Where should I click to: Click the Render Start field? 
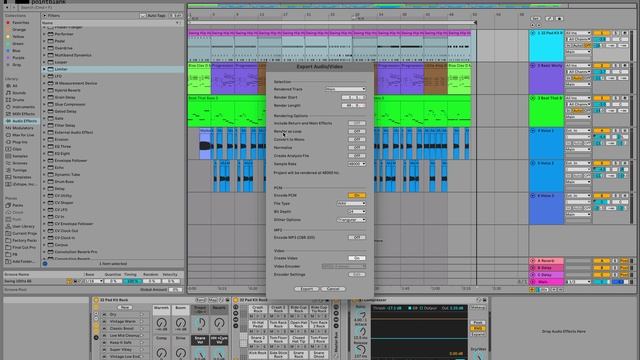pos(353,98)
